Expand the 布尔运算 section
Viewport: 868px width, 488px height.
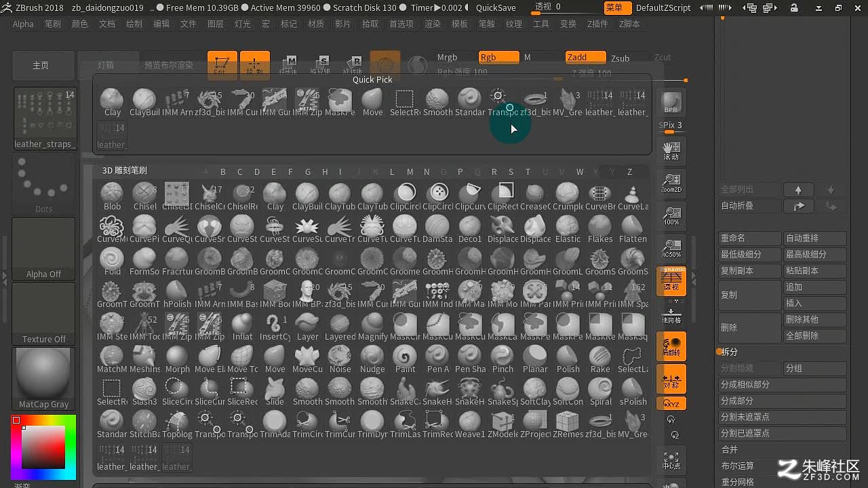(737, 466)
